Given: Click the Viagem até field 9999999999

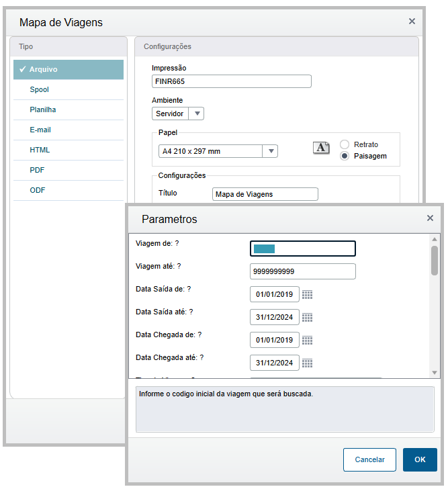Looking at the screenshot, I should click(303, 271).
